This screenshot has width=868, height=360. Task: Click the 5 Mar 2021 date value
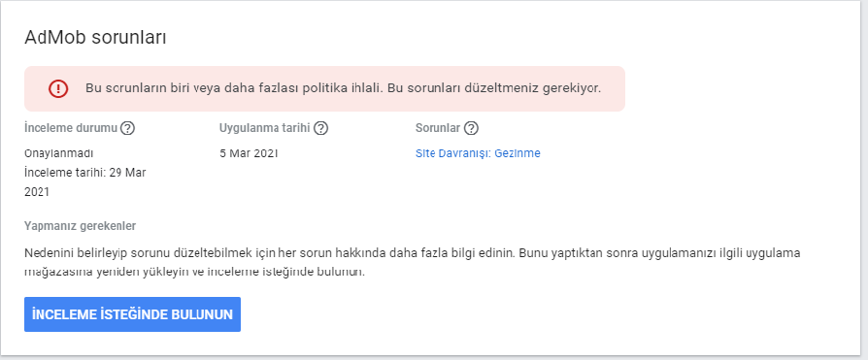[x=249, y=153]
